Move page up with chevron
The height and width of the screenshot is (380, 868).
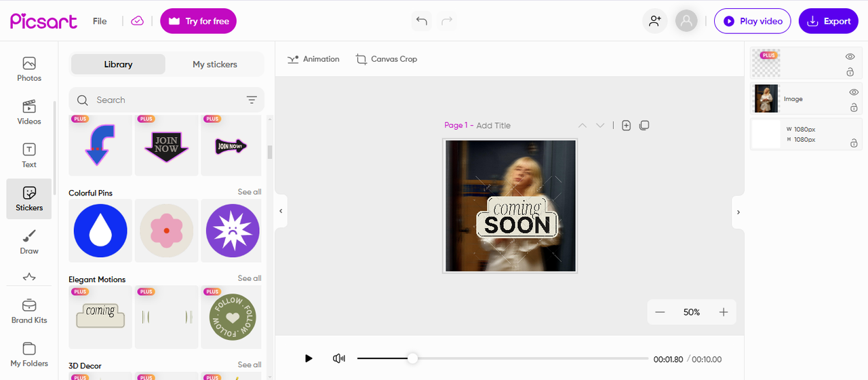pyautogui.click(x=582, y=126)
